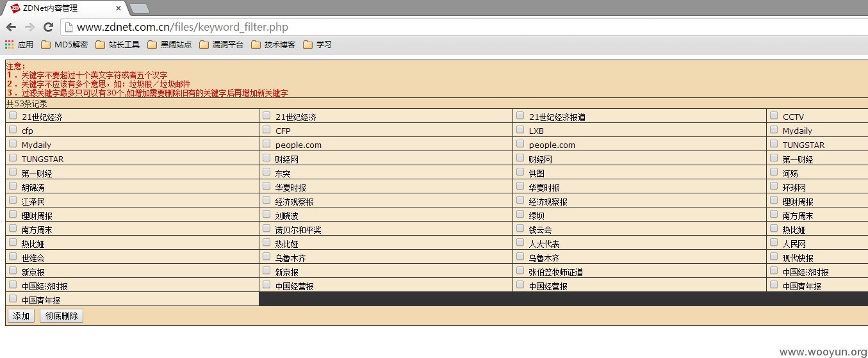Click the 彻底删除 button
868x358 pixels.
point(61,316)
